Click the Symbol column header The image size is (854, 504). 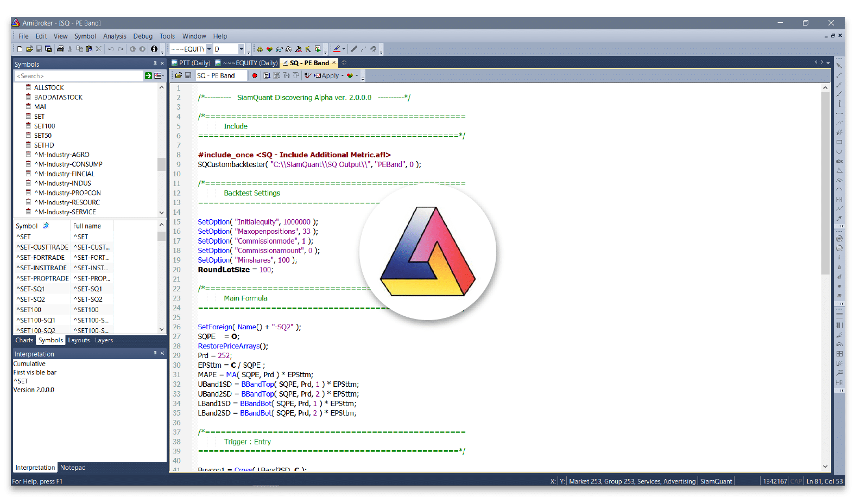click(x=42, y=226)
